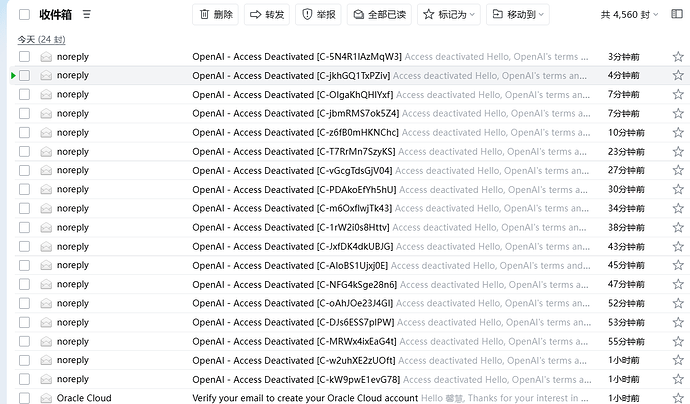Screen dimensions: 690x404
Task: Check the box for email C-1rW2i0s8Httv
Action: [25, 228]
